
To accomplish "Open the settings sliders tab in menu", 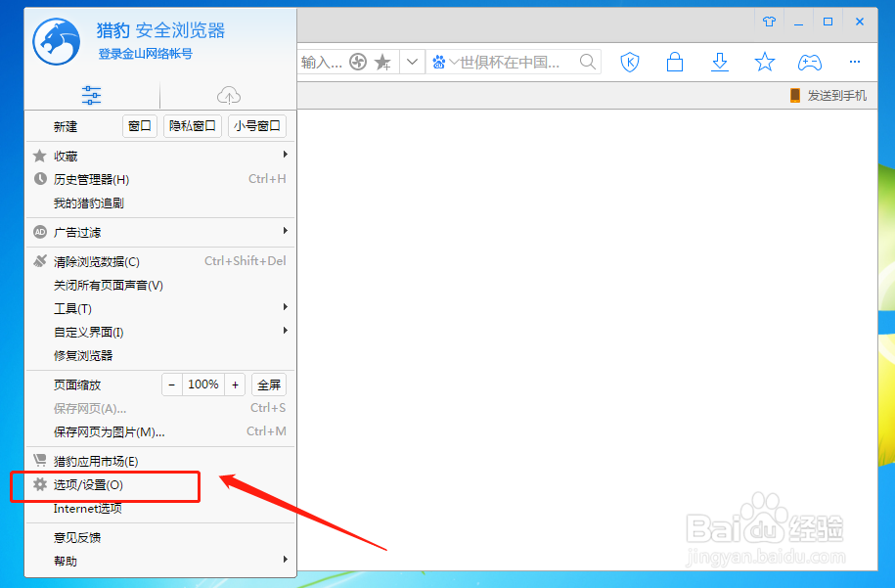I will 91,95.
